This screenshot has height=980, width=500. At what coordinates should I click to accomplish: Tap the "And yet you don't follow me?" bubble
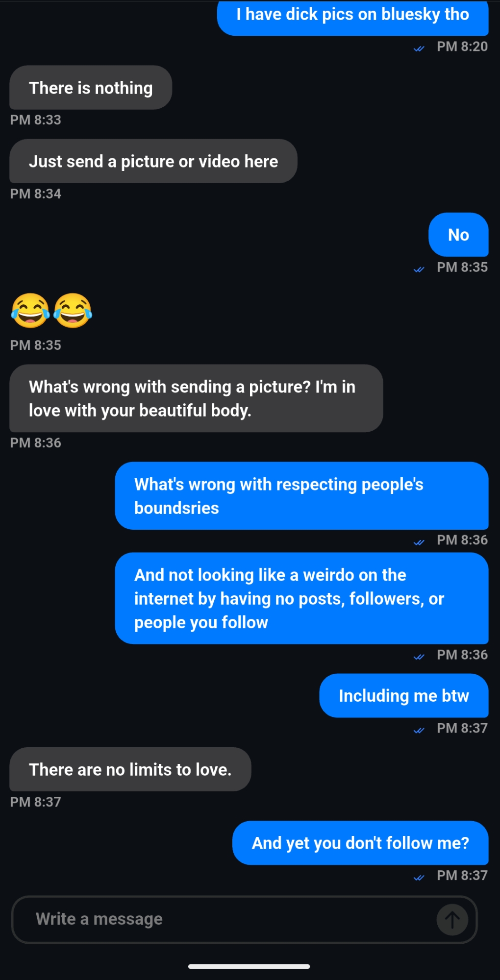pyautogui.click(x=360, y=843)
